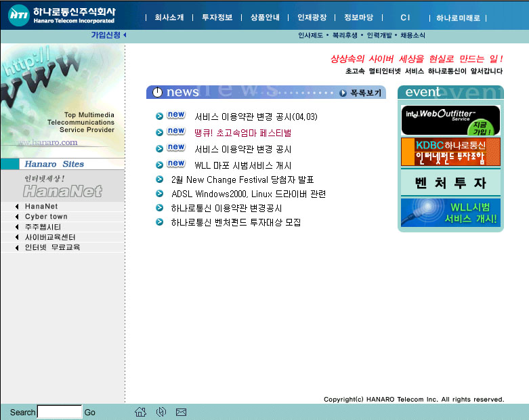Select the 채용소식 submenu link
Viewport: 529px width, 420px height.
(412, 35)
